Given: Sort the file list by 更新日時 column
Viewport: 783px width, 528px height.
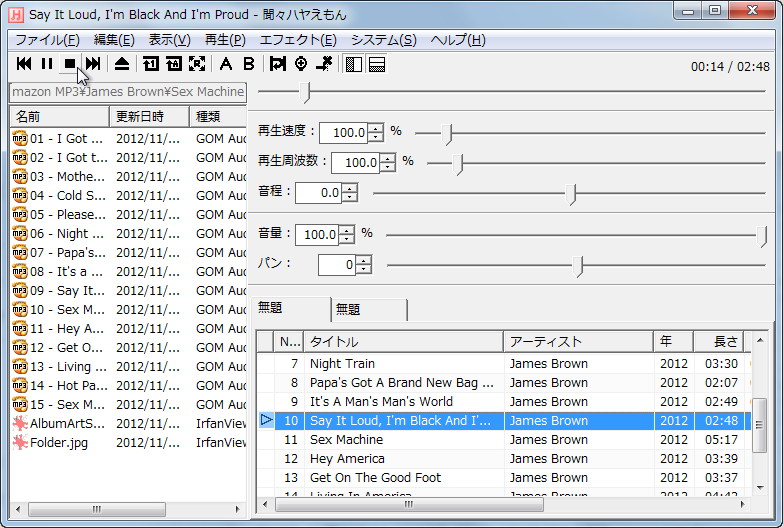Looking at the screenshot, I should (149, 116).
